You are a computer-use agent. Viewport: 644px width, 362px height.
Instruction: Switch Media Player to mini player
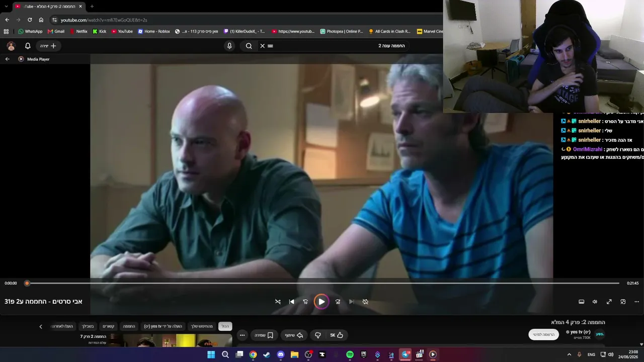623,302
